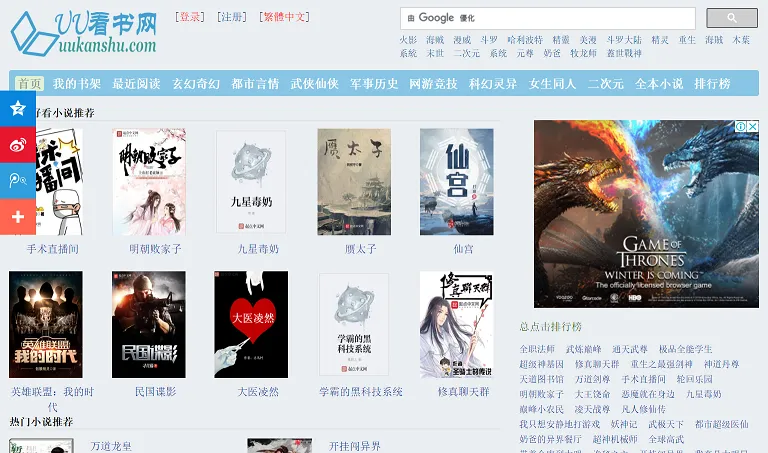Select the 大医凌然 cover image

click(x=251, y=324)
